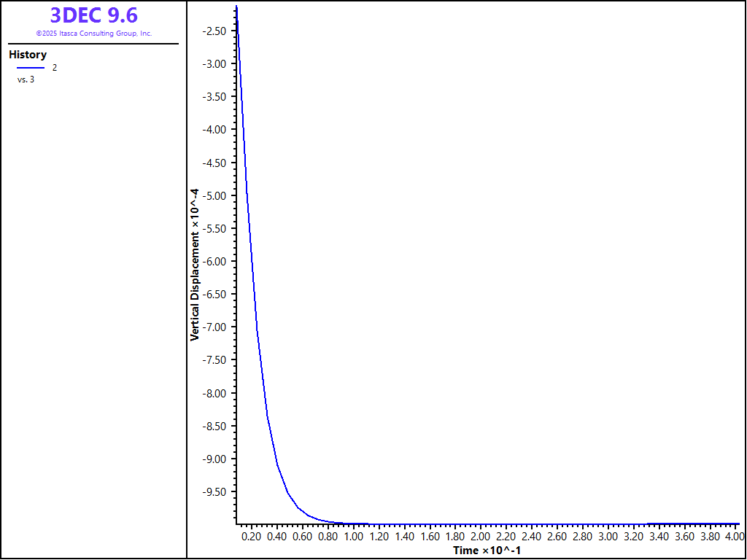Select the 3.00 x-axis tick label

pos(608,537)
